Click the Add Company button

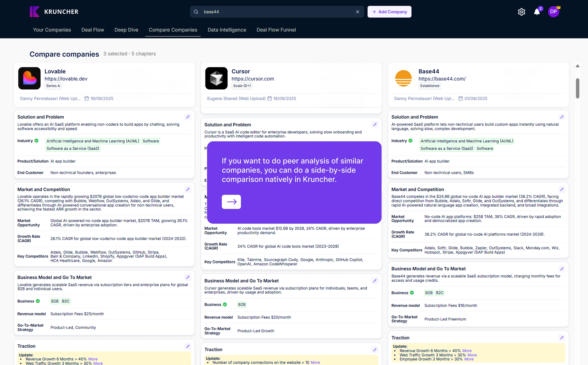[389, 12]
